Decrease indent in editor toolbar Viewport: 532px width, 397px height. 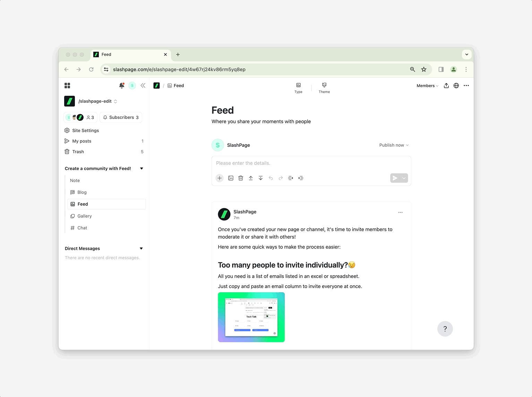tap(291, 178)
